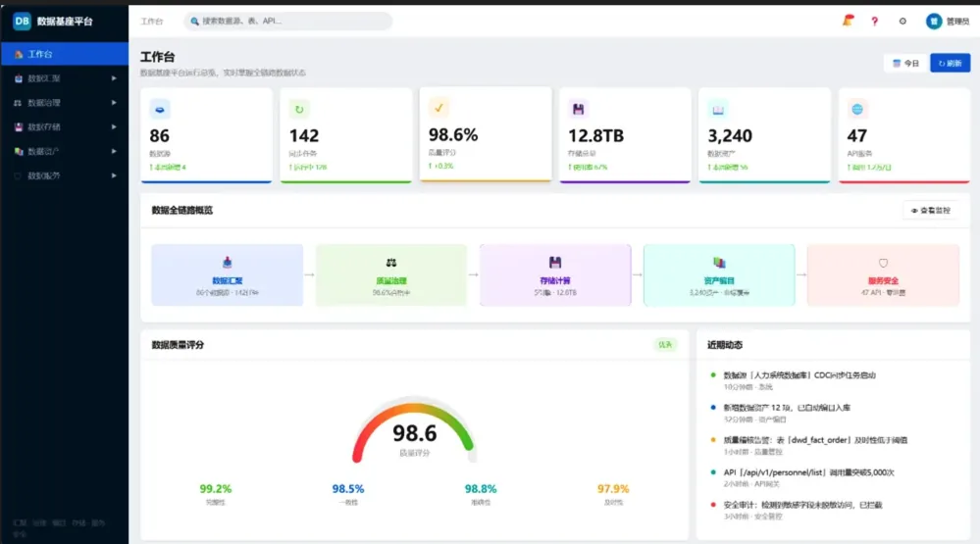980x544 pixels.
Task: Click the 47 API services value
Action: click(x=856, y=136)
